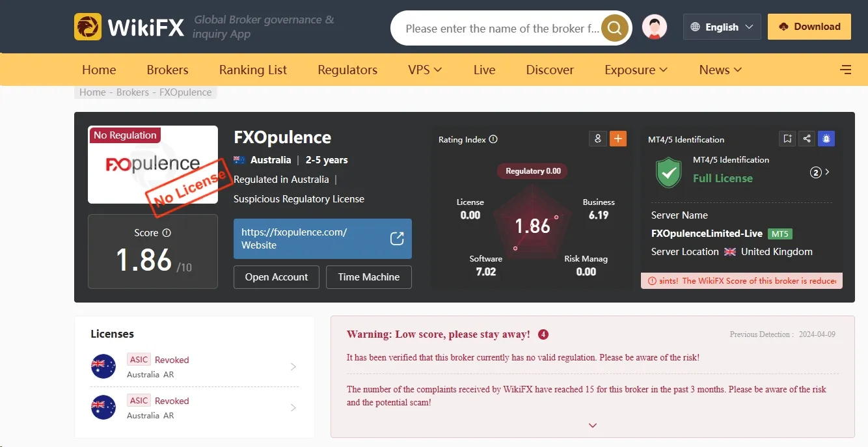Click the alert icon in the red notice bar
Viewport: 868px width, 447px height.
pyautogui.click(x=651, y=281)
